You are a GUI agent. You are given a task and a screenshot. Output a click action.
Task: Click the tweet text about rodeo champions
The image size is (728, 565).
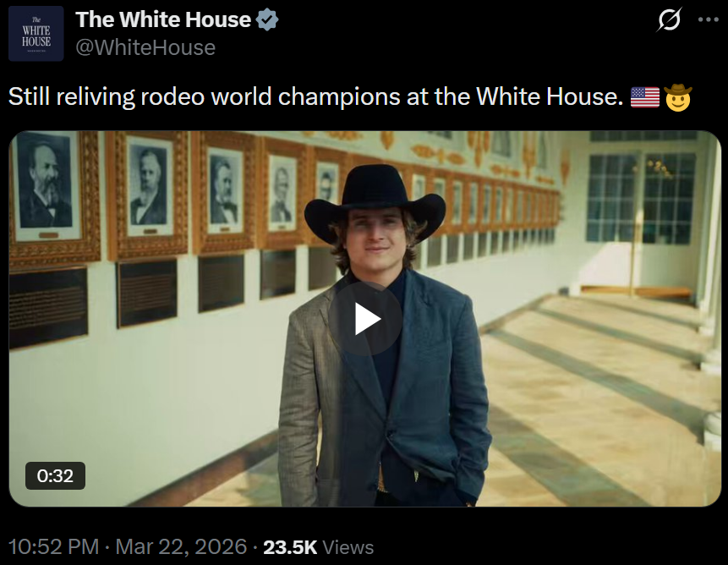[x=315, y=97]
